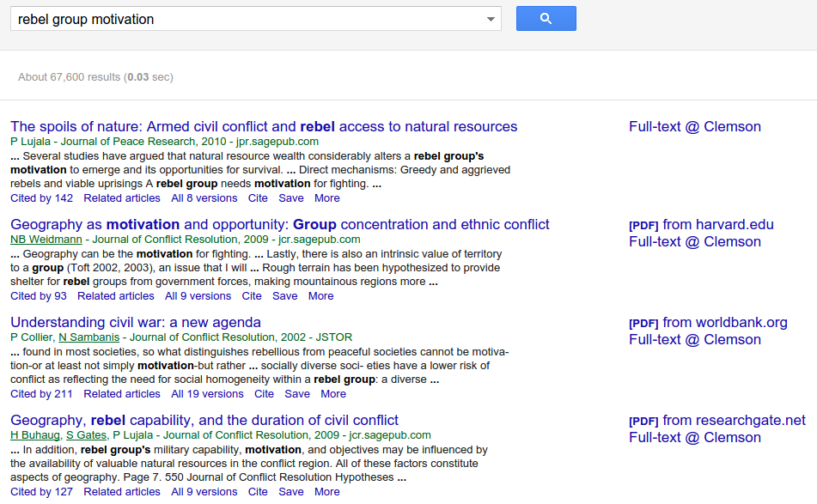Open researchgate.net PDF link
The height and width of the screenshot is (504, 817).
pos(717,421)
